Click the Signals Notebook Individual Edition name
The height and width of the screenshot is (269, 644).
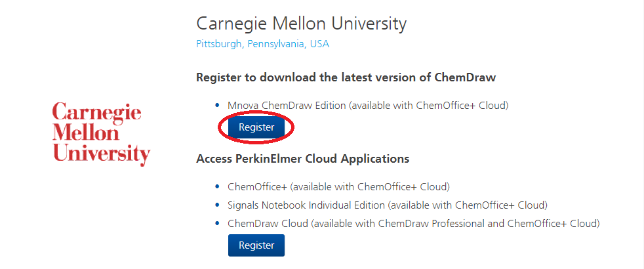tap(306, 205)
